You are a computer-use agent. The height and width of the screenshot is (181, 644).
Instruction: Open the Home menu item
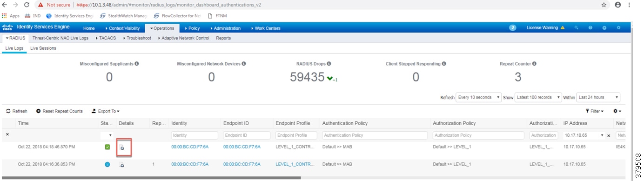point(89,28)
